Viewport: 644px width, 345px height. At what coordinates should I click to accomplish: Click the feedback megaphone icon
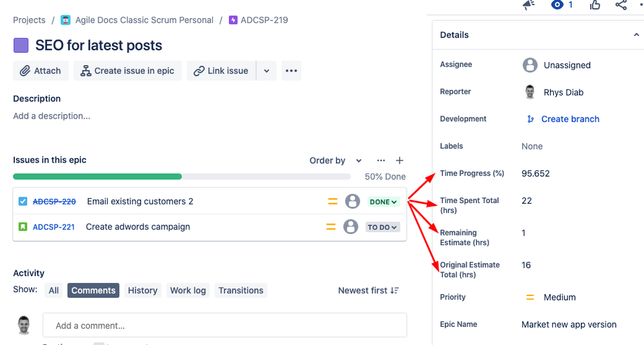[x=529, y=4]
